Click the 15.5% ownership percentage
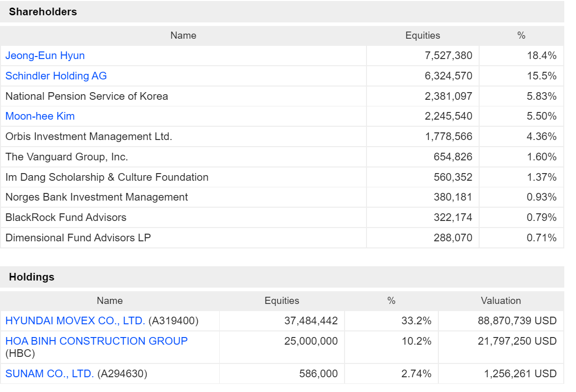Screen dimensions: 576x392 tap(542, 76)
